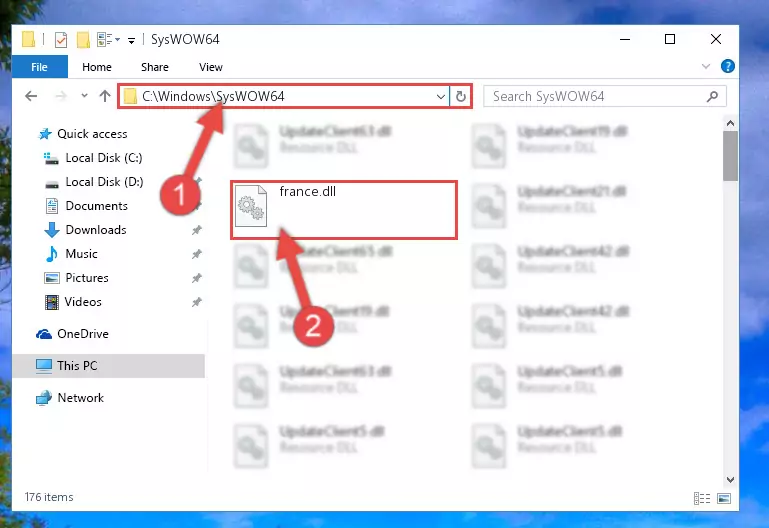The width and height of the screenshot is (769, 528).
Task: Select Network in navigation pane
Action: pyautogui.click(x=80, y=398)
